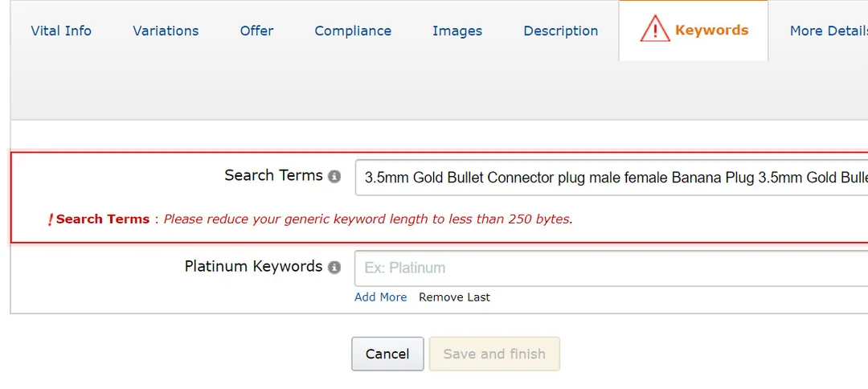The image size is (868, 389).
Task: Click the Cancel button
Action: pos(387,354)
